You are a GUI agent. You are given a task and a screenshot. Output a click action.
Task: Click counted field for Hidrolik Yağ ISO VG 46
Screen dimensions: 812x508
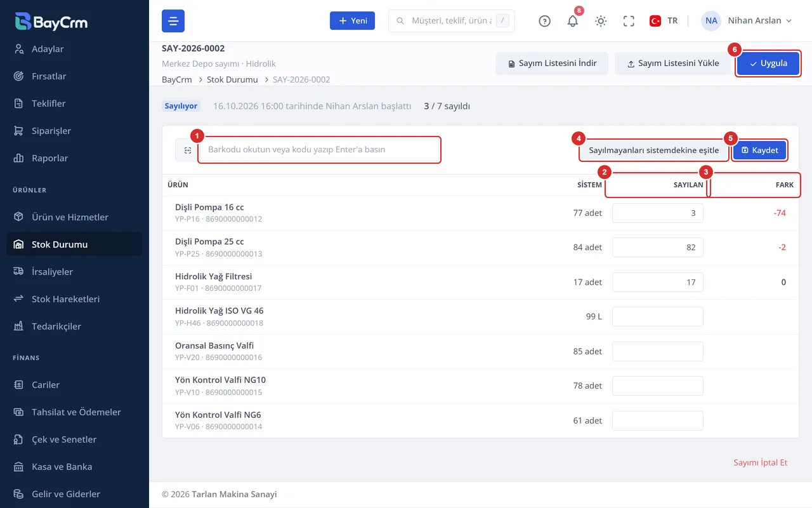(x=657, y=317)
